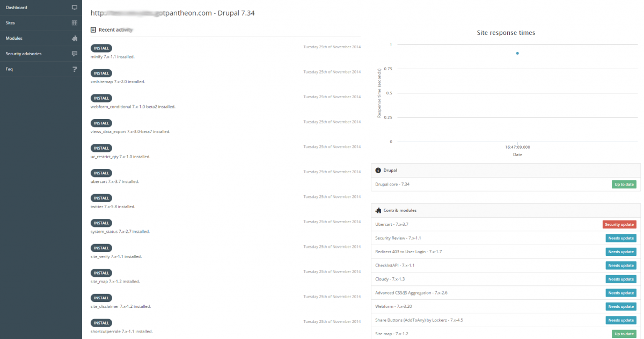Click Up to date badge for Site map
This screenshot has height=339, width=644.
click(x=624, y=334)
